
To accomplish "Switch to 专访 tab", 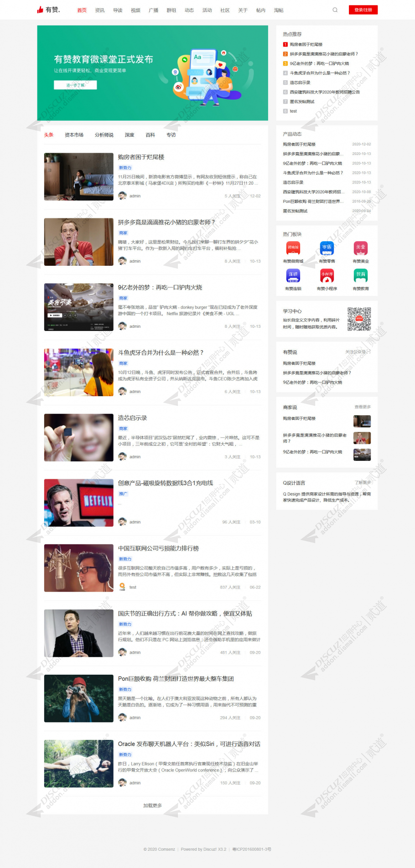I will (x=171, y=135).
